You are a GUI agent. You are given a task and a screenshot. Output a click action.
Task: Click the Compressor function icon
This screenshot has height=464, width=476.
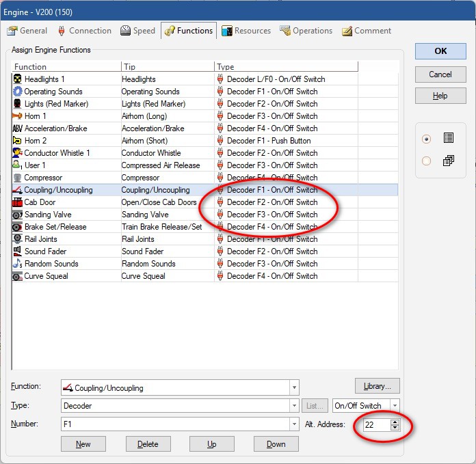click(18, 178)
